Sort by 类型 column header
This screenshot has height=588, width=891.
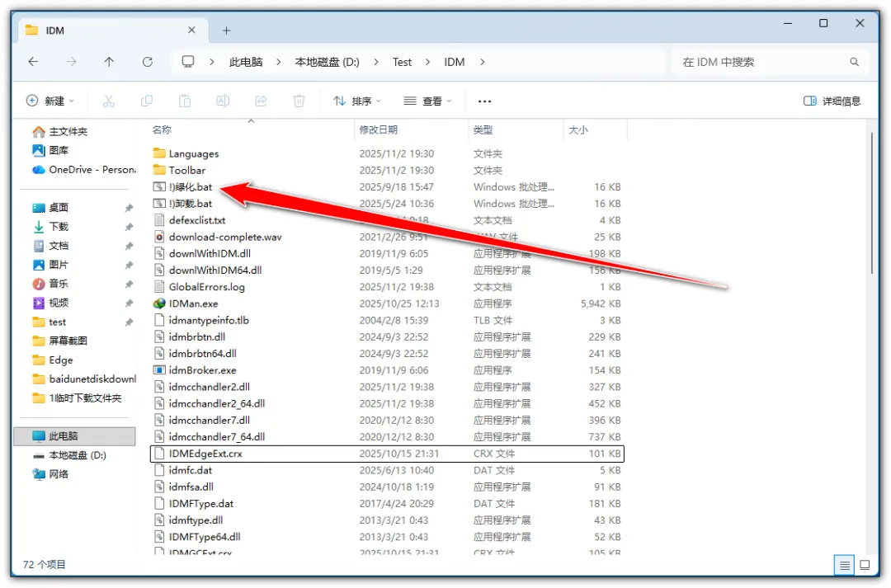pyautogui.click(x=483, y=130)
